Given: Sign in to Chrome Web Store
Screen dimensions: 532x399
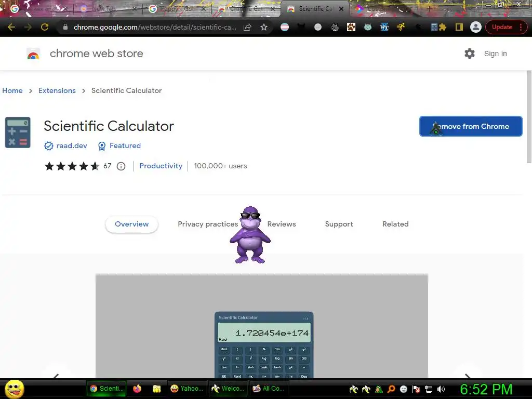Looking at the screenshot, I should pos(495,54).
